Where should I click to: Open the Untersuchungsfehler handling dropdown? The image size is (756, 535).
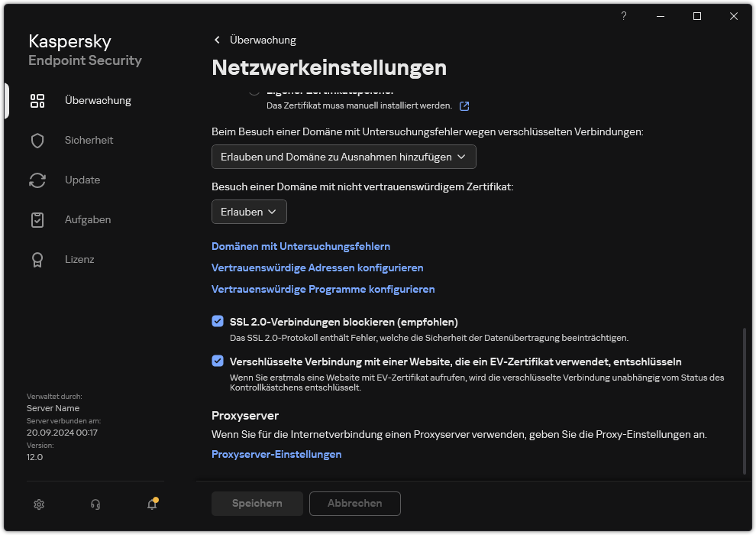(x=344, y=157)
